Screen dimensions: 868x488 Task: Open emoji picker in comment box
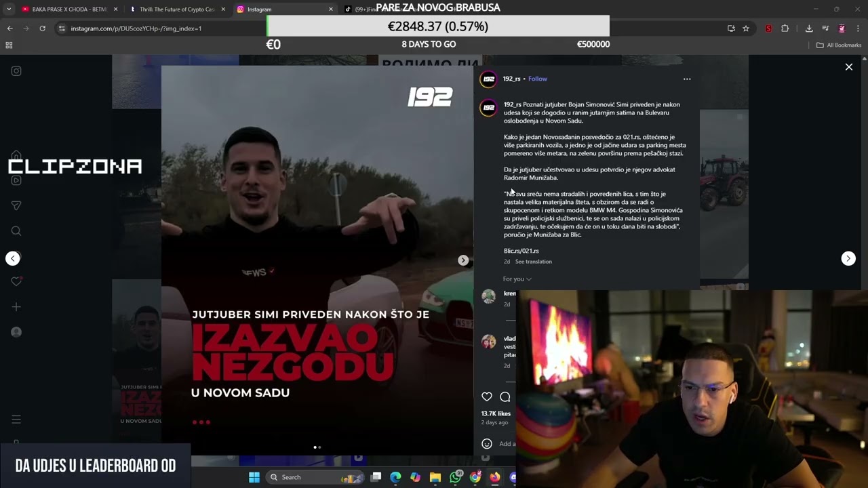487,444
